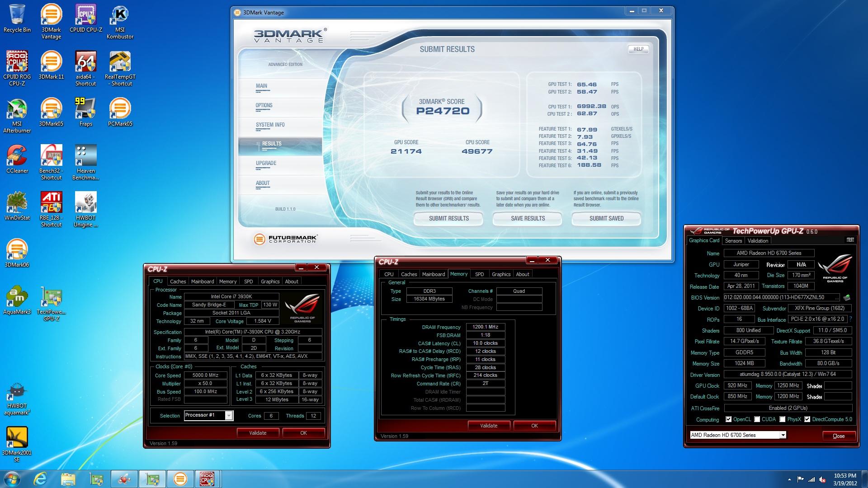Open the AMD Radeon HD 6700 Series dropdown
This screenshot has height=488, width=868.
point(738,435)
